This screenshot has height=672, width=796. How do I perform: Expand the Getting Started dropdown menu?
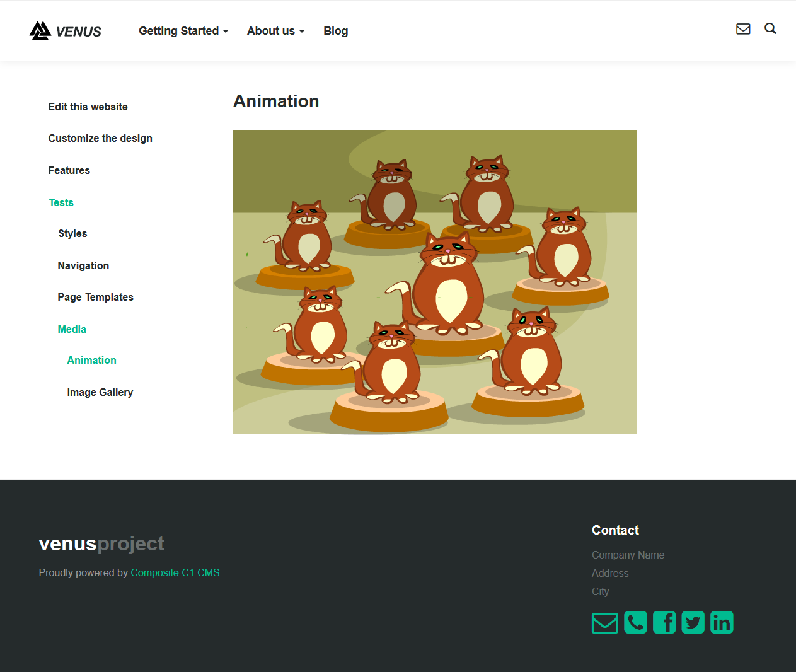click(x=183, y=31)
